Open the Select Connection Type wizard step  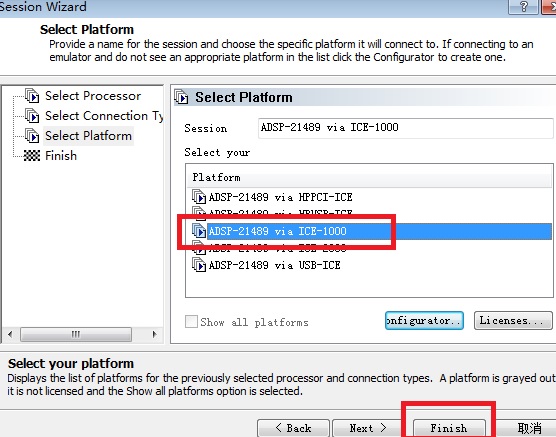(x=104, y=116)
